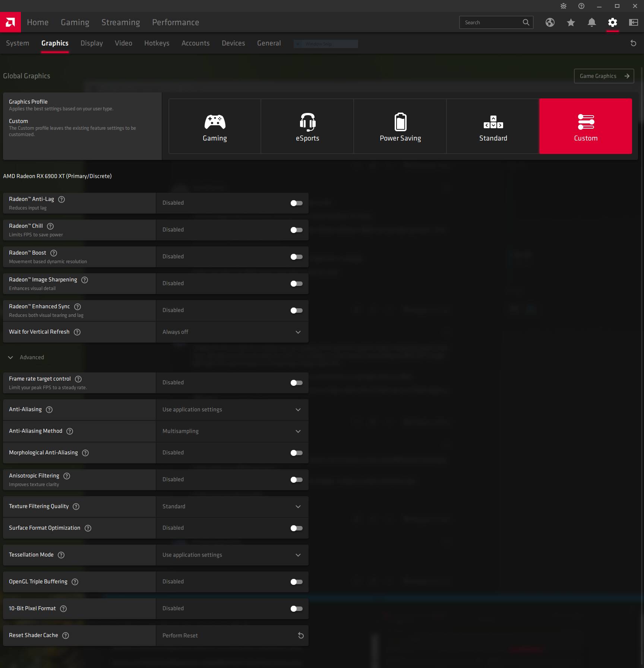Turn on Surface Format Optimization
The image size is (644, 668).
(x=297, y=528)
